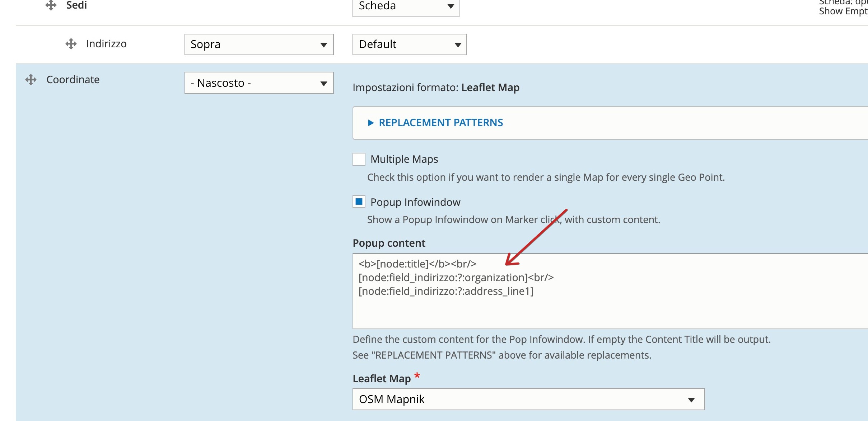Click the drag handle for Coordinate

pyautogui.click(x=31, y=79)
